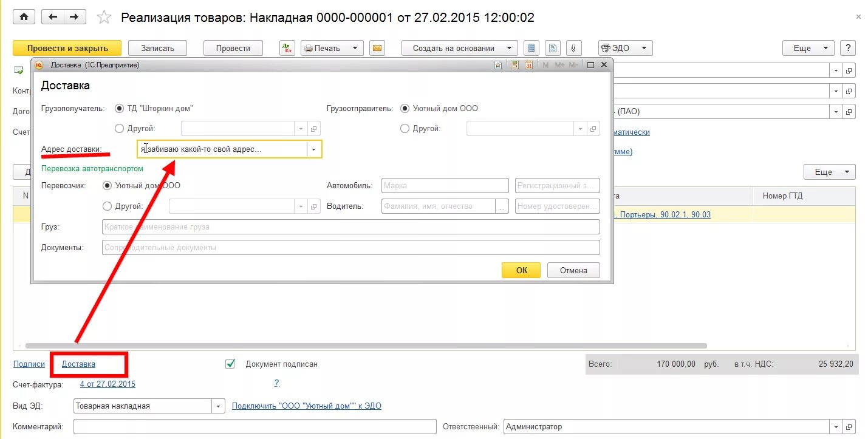
Task: Click driver selection ellipsis button
Action: point(502,206)
